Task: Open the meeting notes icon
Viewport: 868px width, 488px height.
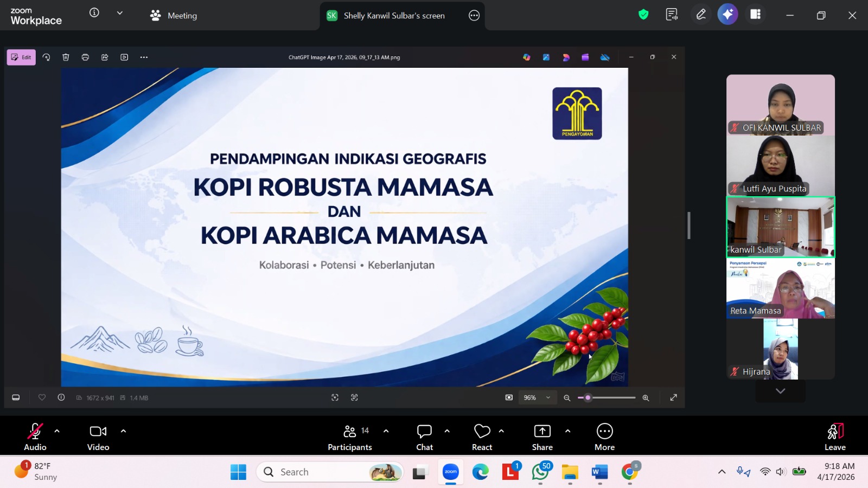Action: [x=672, y=15]
